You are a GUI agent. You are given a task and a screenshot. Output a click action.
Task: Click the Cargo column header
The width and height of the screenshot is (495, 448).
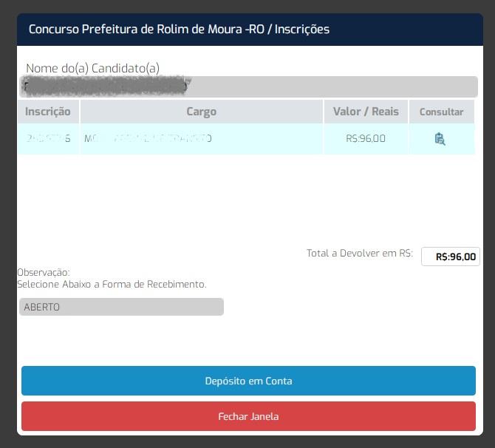(x=202, y=112)
